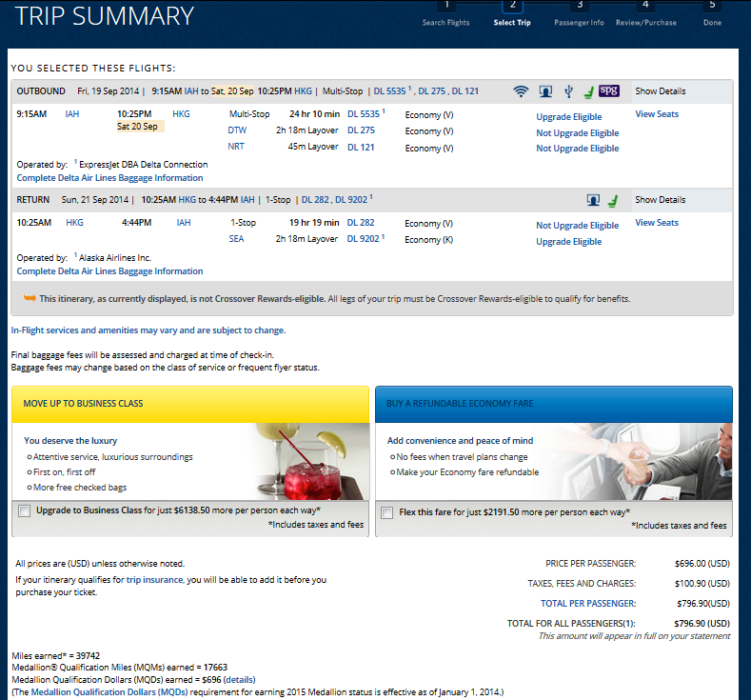Open step 4 Review/Purchase
751x700 pixels.
pos(645,14)
